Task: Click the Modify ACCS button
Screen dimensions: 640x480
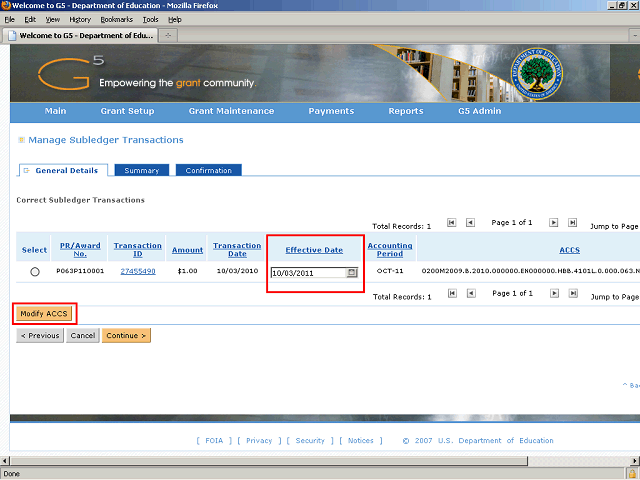Action: click(x=44, y=313)
